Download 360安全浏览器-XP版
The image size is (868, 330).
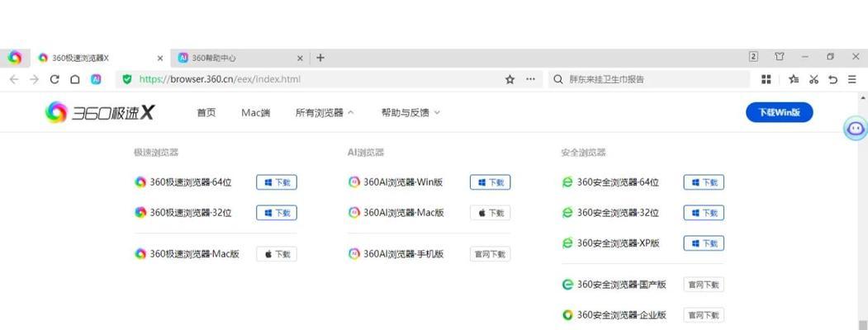point(704,243)
